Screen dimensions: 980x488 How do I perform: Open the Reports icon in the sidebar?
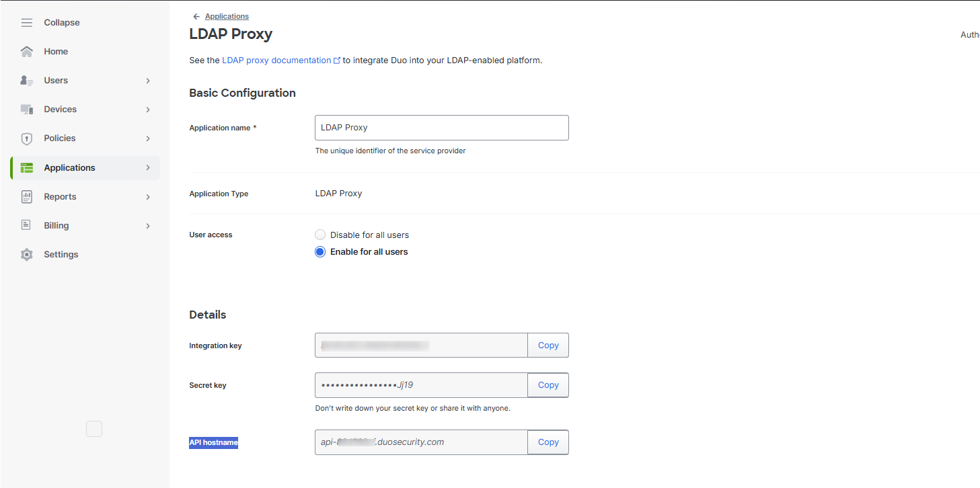click(x=26, y=196)
